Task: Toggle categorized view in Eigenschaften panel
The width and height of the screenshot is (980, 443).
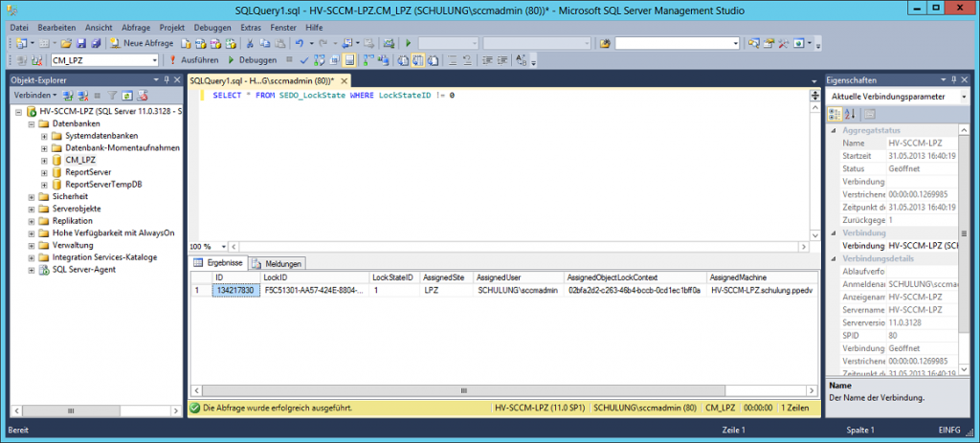Action: pos(834,114)
